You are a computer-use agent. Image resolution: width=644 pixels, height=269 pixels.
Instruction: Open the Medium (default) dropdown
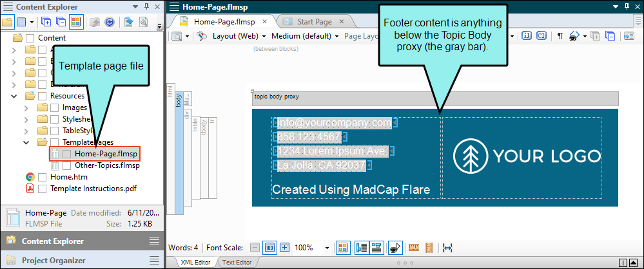tap(305, 36)
